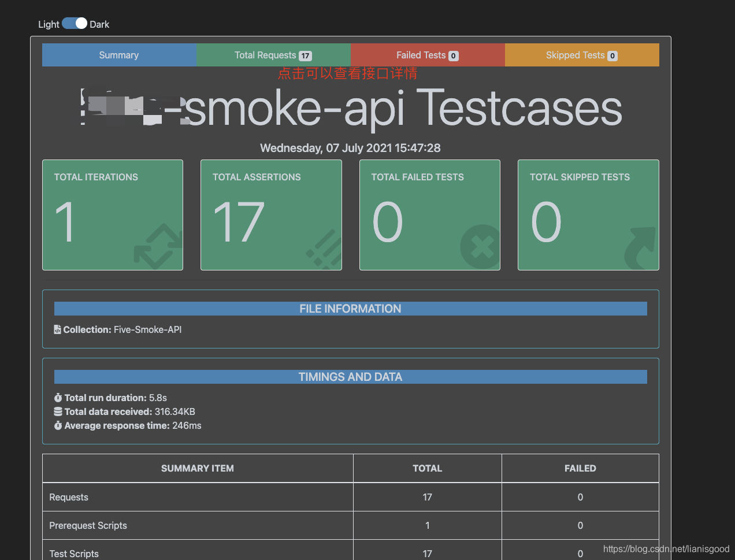Viewport: 735px width, 560px height.
Task: Select the Total Assertions card
Action: click(x=271, y=215)
